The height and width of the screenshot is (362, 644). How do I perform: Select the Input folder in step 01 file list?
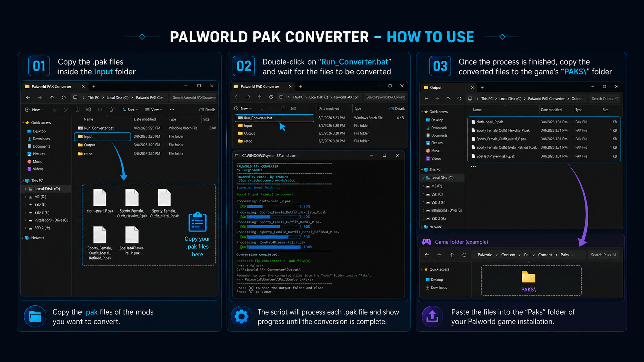103,137
